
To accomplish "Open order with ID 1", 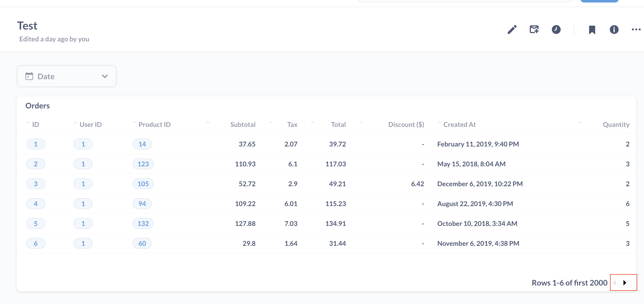I will click(x=36, y=144).
